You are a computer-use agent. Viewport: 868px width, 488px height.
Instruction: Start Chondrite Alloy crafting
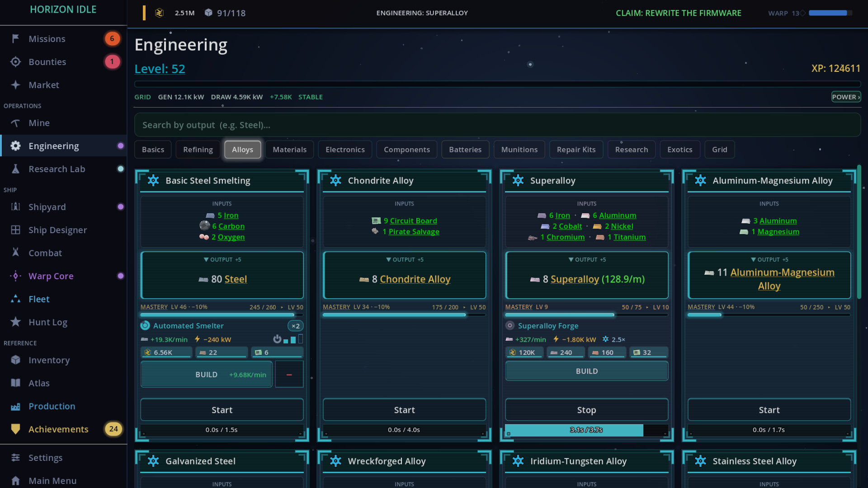405,410
